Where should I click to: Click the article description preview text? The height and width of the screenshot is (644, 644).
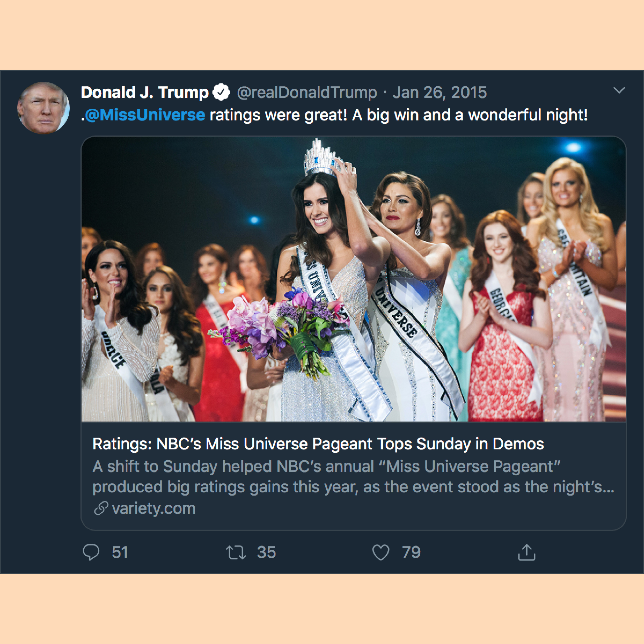(x=353, y=477)
